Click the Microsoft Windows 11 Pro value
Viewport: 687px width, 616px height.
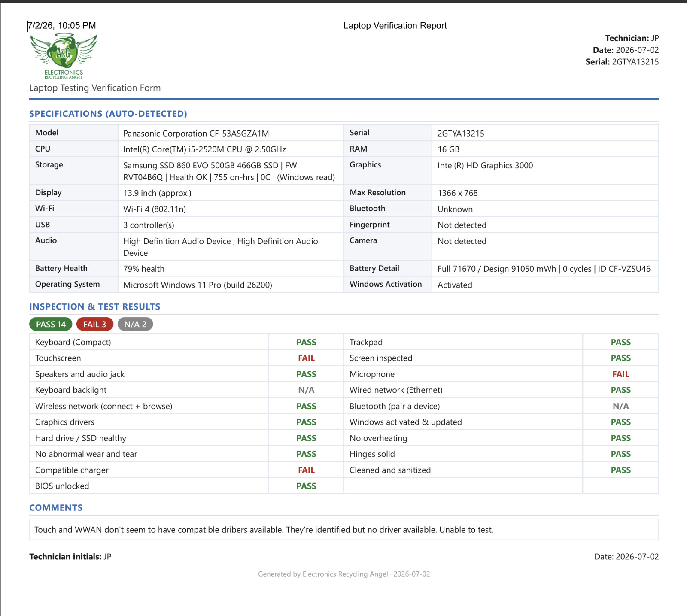point(198,285)
